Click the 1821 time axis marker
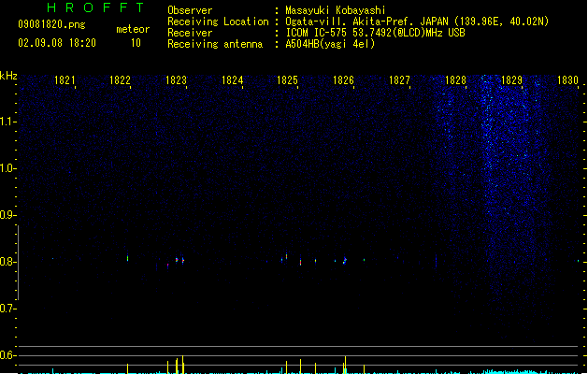588x374 pixels. [65, 80]
